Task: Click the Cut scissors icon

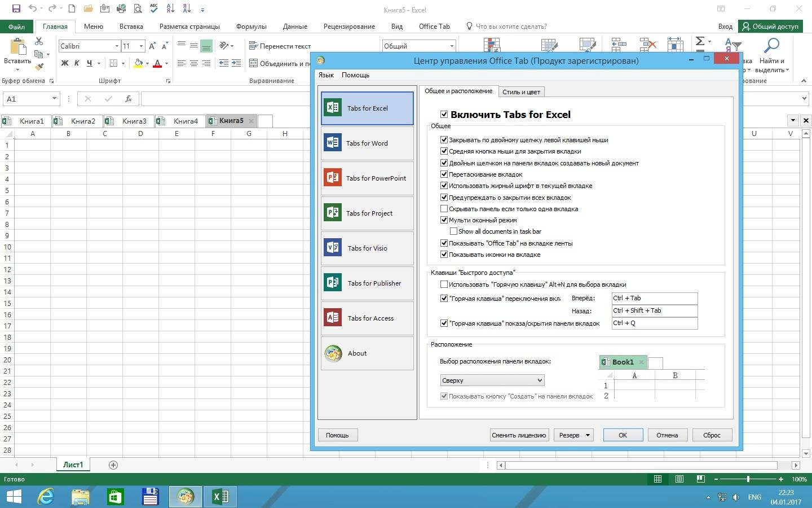Action: 39,41
